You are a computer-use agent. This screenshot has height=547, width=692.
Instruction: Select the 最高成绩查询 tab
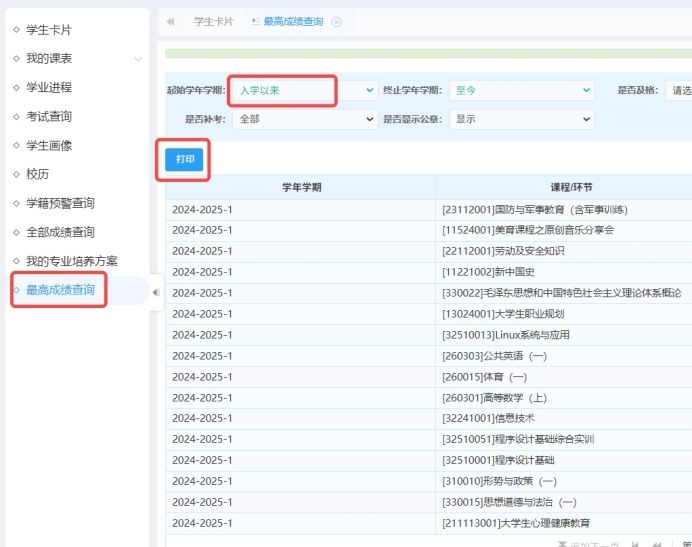292,21
